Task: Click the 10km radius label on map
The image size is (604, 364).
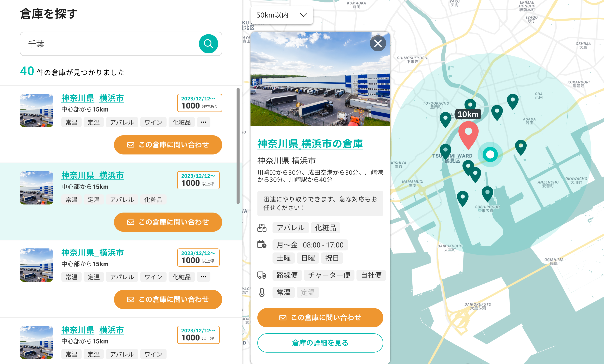Action: click(468, 114)
